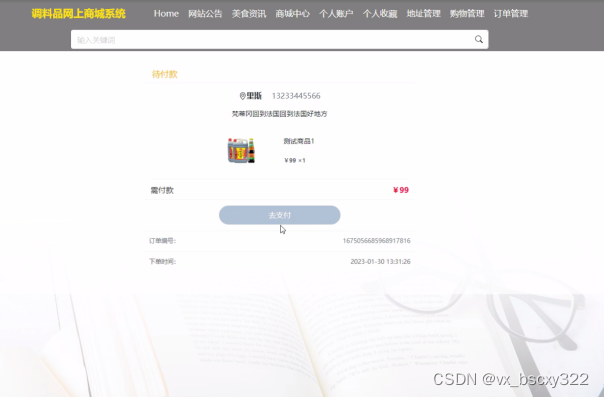Open 订单管理 menu item

coord(511,14)
